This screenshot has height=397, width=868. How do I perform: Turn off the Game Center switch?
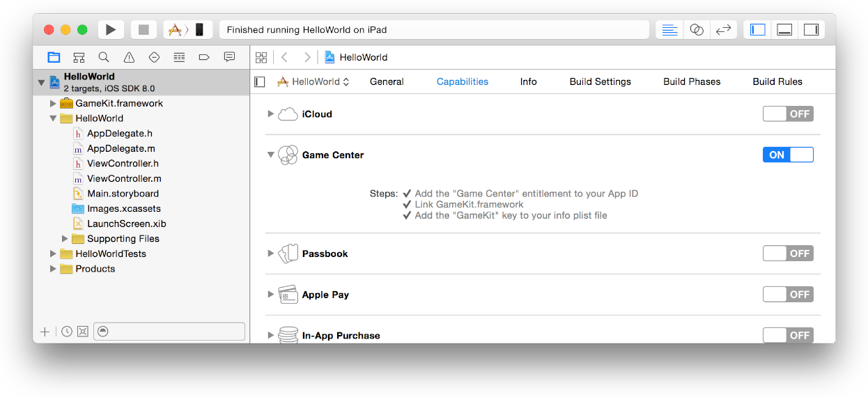coord(788,155)
